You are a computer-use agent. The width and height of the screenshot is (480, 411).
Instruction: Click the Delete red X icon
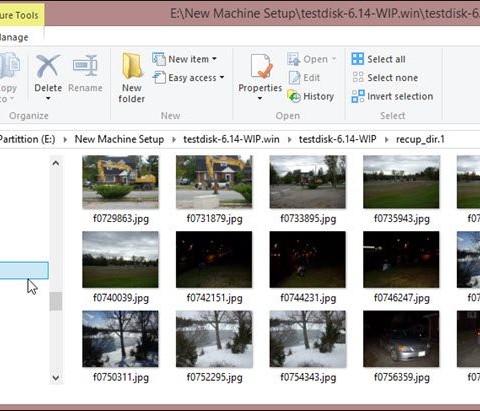[48, 66]
